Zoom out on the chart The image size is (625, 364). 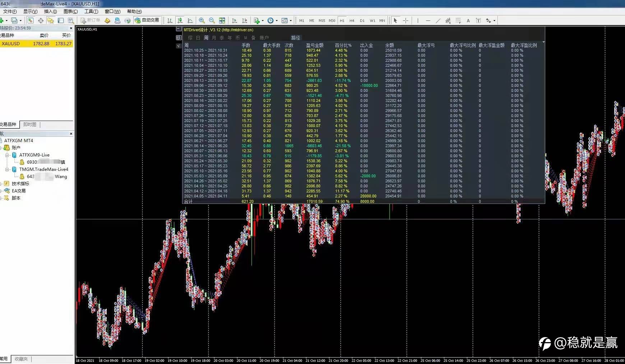pyautogui.click(x=212, y=20)
